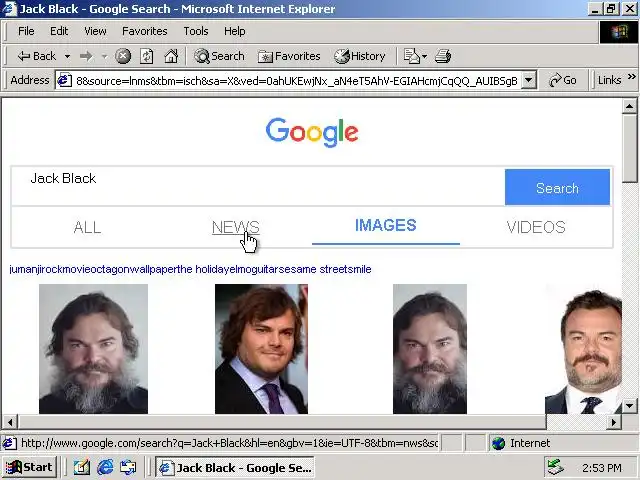Click the address bar page icon
Viewport: 640px width, 480px height.
[64, 80]
